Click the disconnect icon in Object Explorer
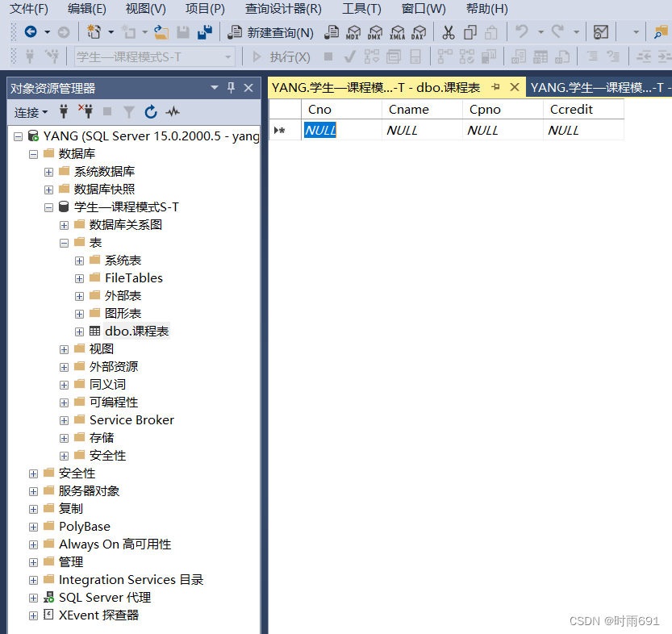This screenshot has height=634, width=672. pyautogui.click(x=86, y=111)
